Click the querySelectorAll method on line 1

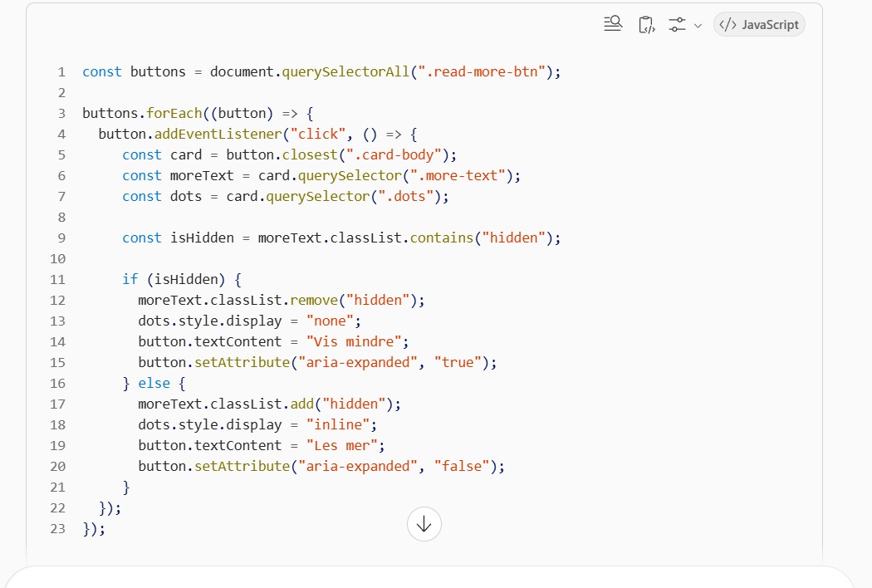[345, 71]
